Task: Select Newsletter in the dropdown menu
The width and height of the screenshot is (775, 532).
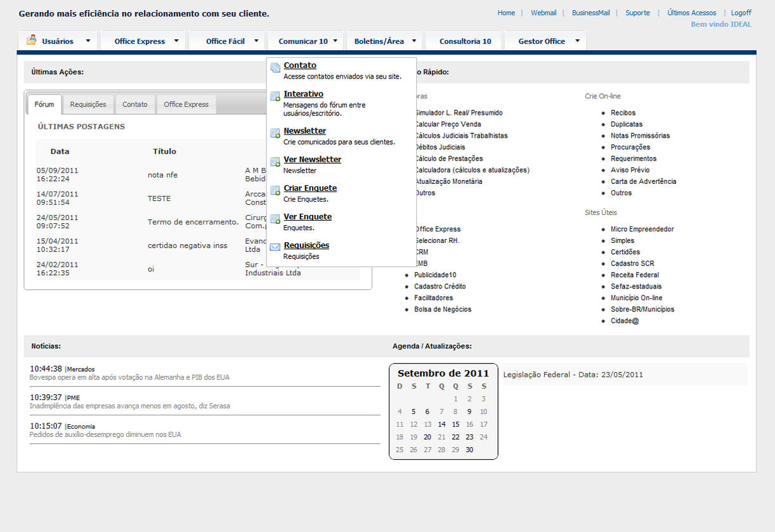Action: click(305, 131)
